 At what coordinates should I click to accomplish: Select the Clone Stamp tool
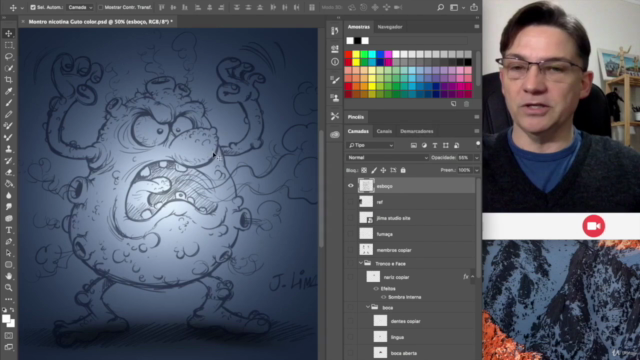coord(9,149)
